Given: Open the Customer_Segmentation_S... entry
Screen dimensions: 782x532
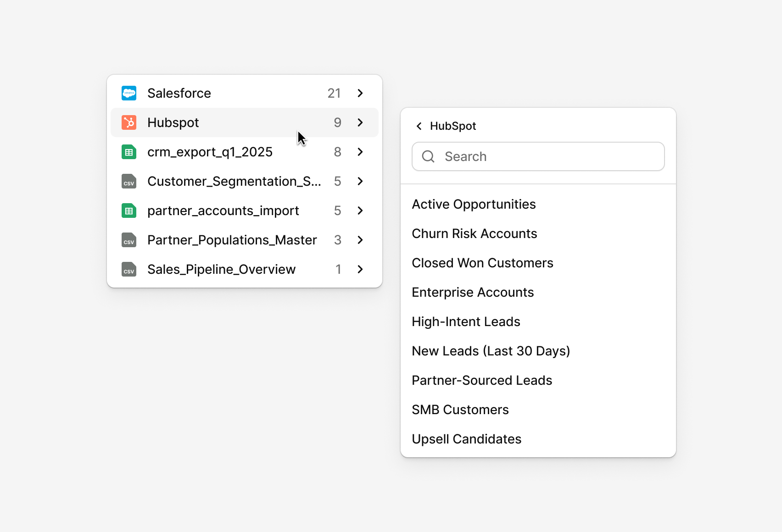Looking at the screenshot, I should [x=245, y=181].
